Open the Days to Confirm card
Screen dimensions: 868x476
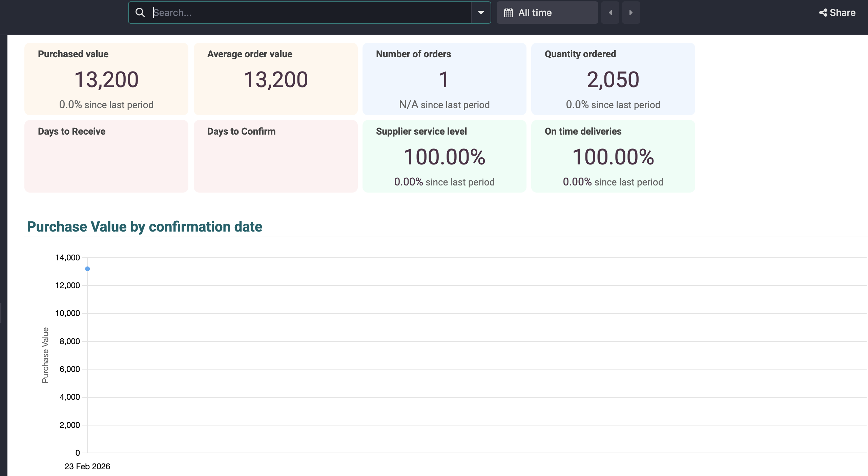coord(276,156)
